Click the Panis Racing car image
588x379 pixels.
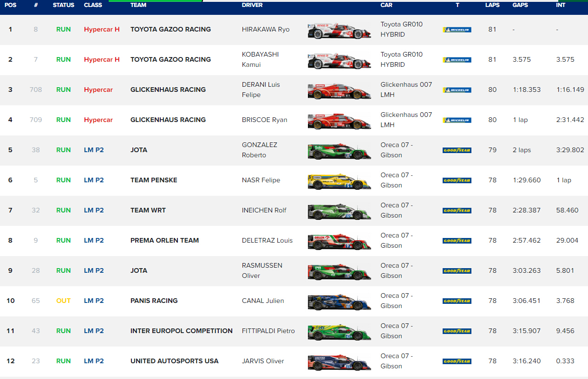339,302
